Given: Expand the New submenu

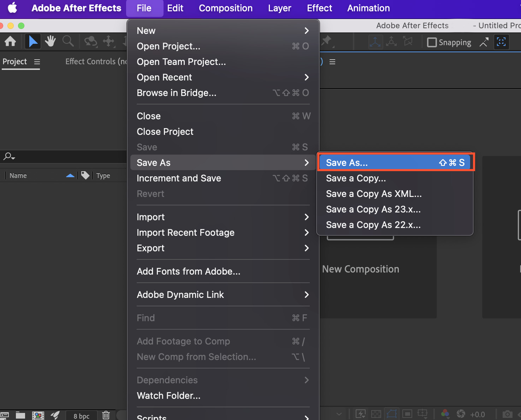Looking at the screenshot, I should pos(223,31).
